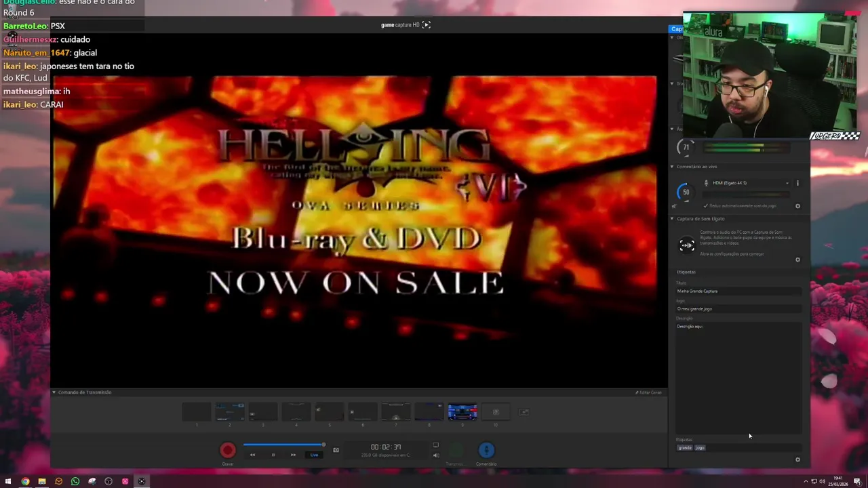
Task: Collapse the Comando de Transmissão section
Action: 54,392
